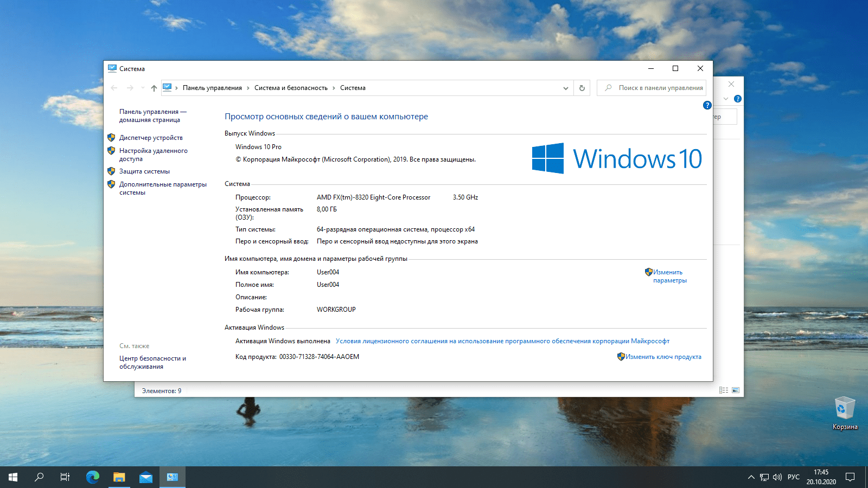Image resolution: width=868 pixels, height=488 pixels.
Task: Click the volume speaker tray icon
Action: point(777,477)
